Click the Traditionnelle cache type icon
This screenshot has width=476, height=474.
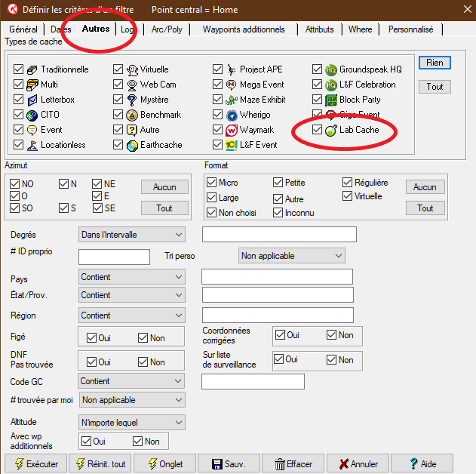tap(32, 69)
